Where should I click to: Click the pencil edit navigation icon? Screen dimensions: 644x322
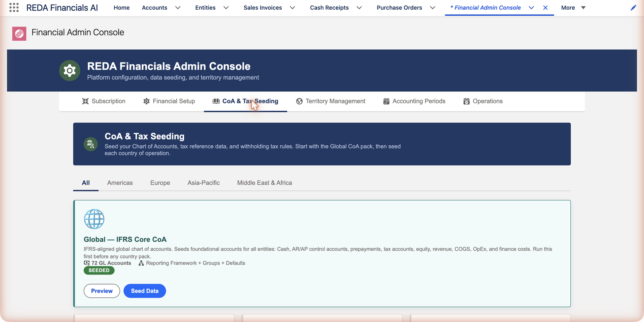633,8
